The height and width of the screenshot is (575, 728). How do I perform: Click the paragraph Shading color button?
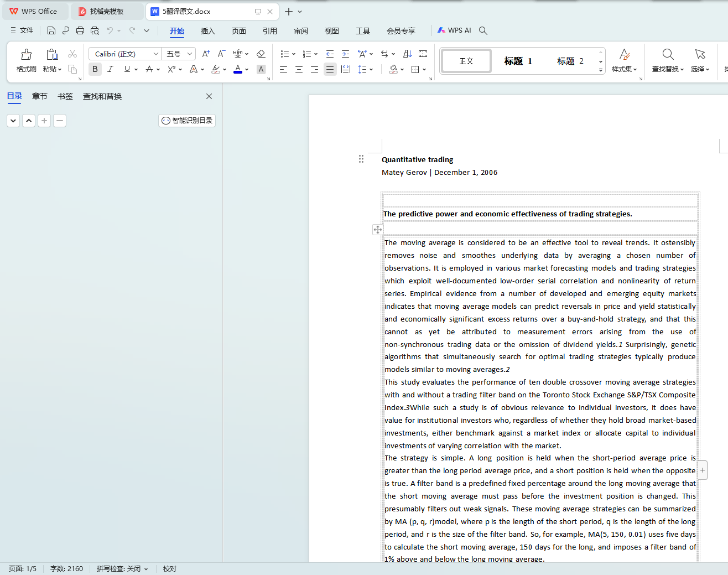point(393,69)
